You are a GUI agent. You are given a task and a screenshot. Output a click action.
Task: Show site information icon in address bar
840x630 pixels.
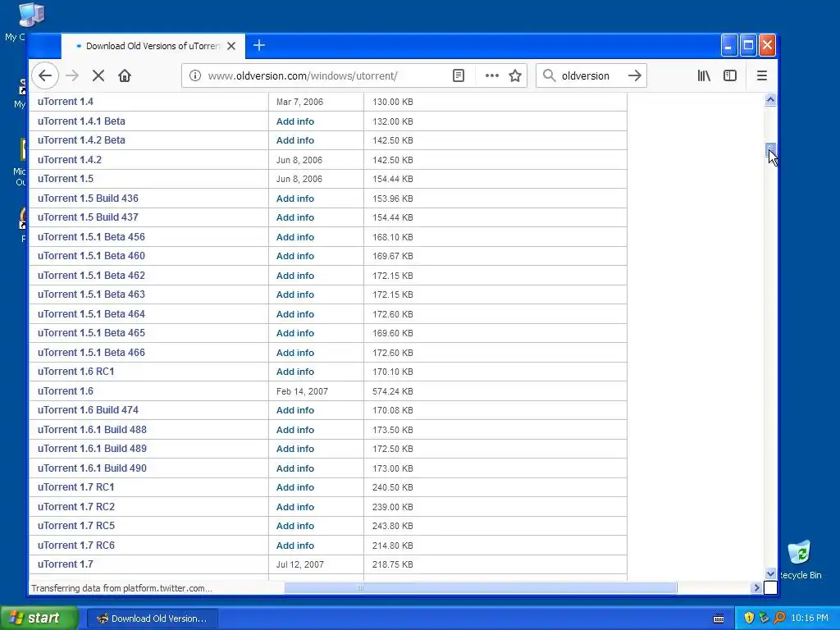[x=195, y=75]
